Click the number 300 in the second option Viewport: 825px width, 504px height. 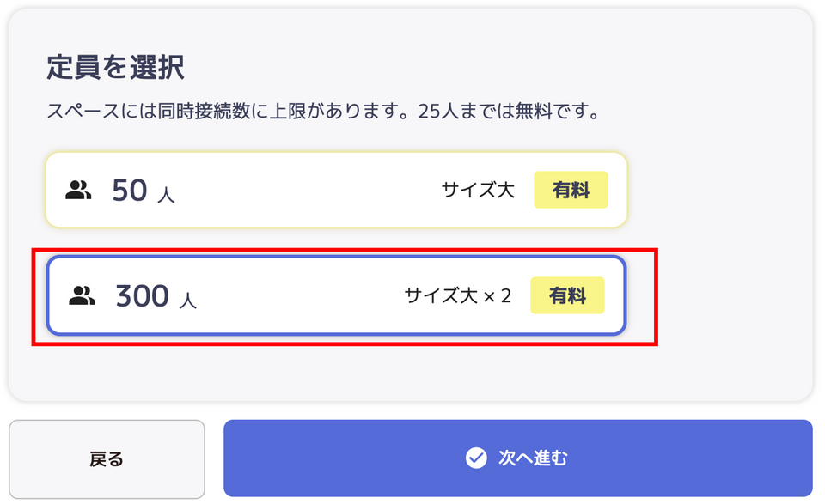pos(143,296)
